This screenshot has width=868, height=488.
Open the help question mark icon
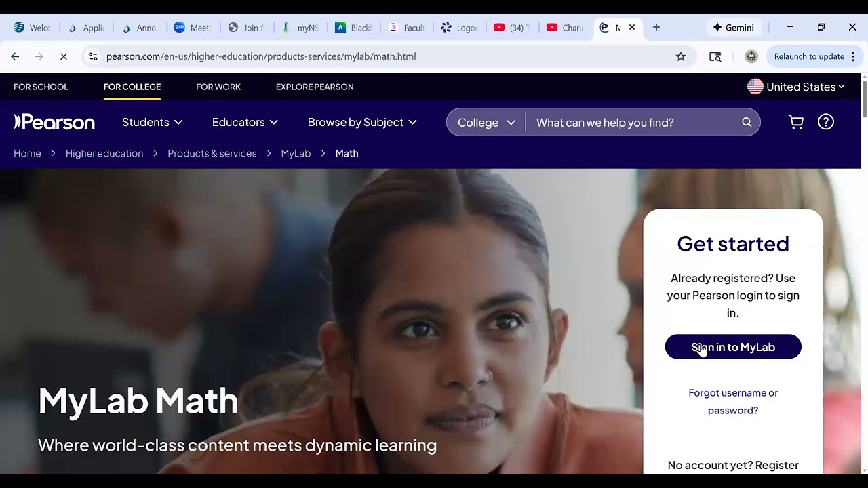point(825,122)
